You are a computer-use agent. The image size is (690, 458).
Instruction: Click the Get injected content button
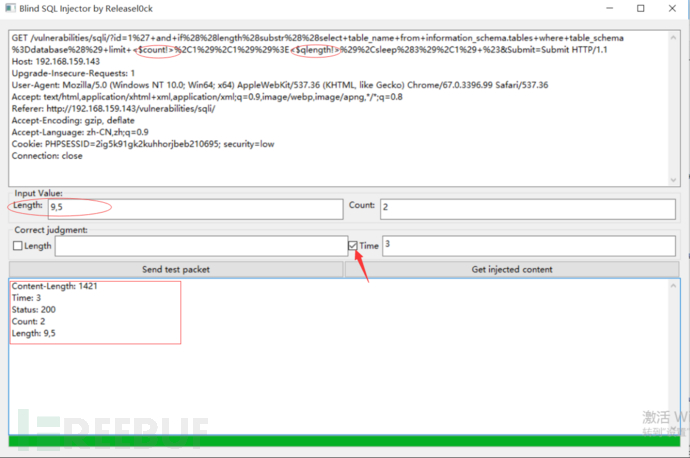tap(512, 269)
